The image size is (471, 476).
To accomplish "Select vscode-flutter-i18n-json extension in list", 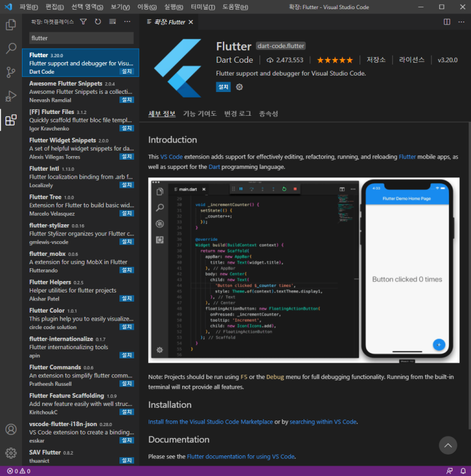I will (80, 432).
